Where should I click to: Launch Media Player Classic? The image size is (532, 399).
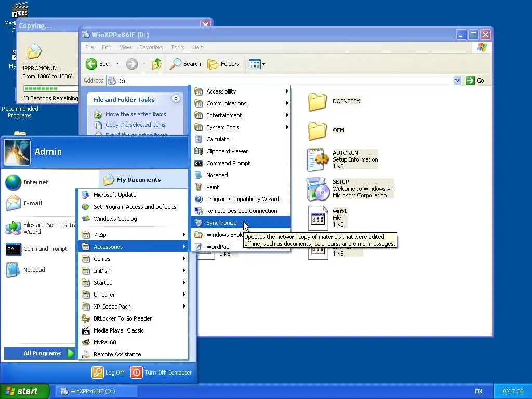click(133, 330)
